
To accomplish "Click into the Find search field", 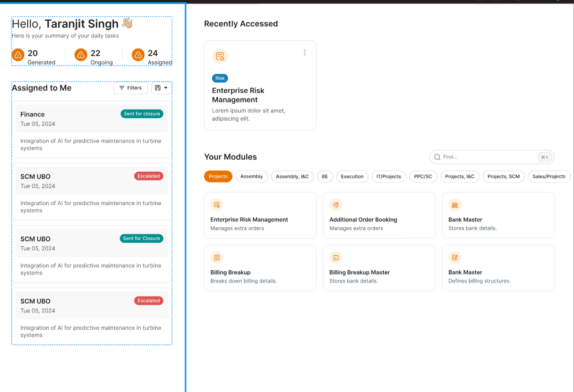I will [x=487, y=157].
